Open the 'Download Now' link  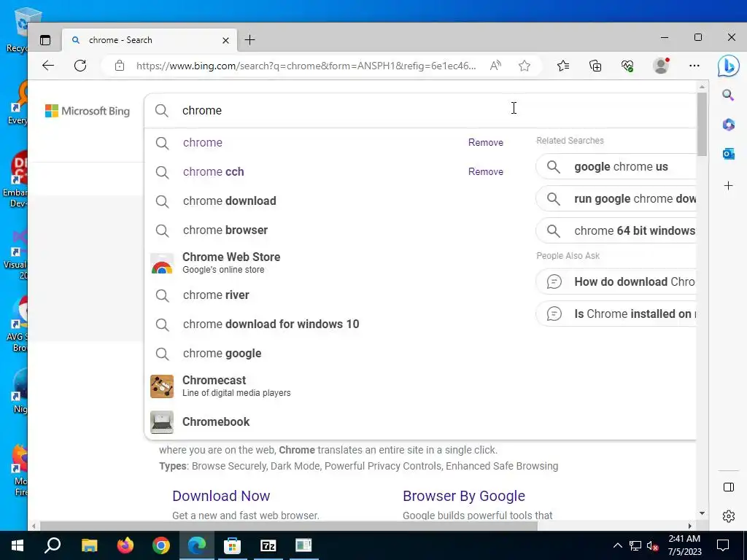(221, 496)
